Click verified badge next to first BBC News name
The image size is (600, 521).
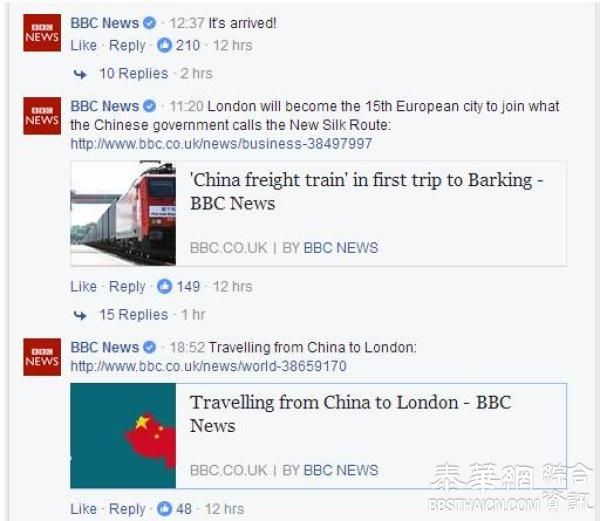click(x=150, y=23)
